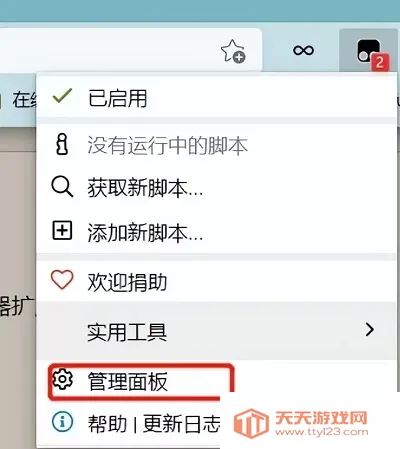Open 更新日志 changelog link
This screenshot has width=400, height=449.
[x=182, y=424]
